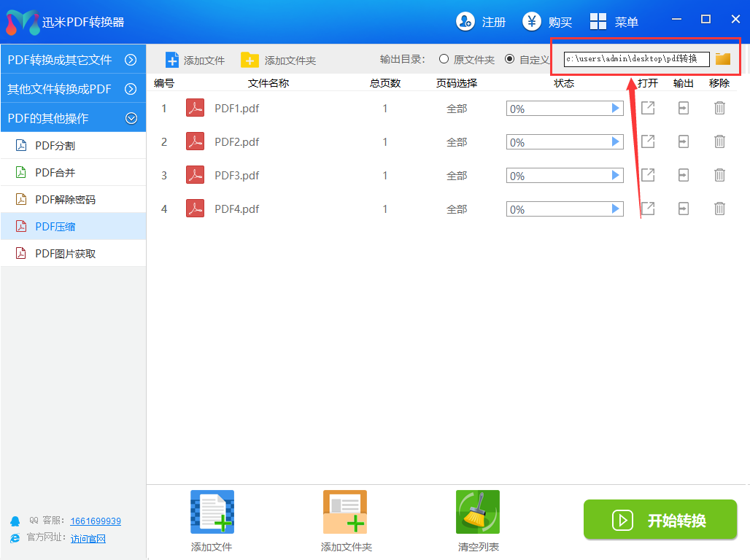Collapse the PDF的其他操作 section
The image size is (750, 560).
click(131, 117)
